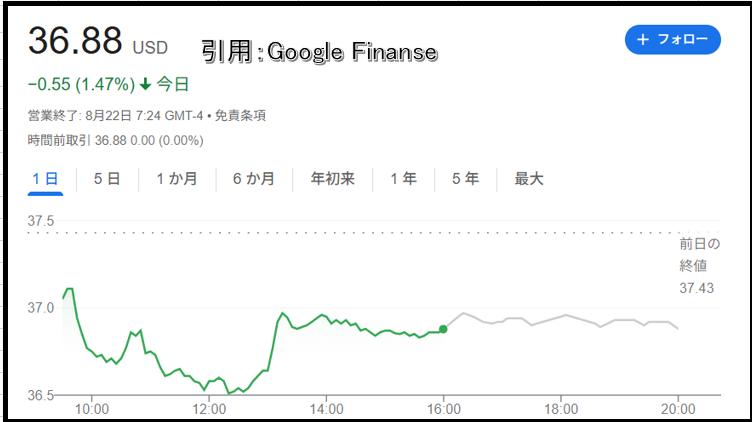Click the 16:00 time axis label
This screenshot has width=752, height=422.
pos(444,409)
